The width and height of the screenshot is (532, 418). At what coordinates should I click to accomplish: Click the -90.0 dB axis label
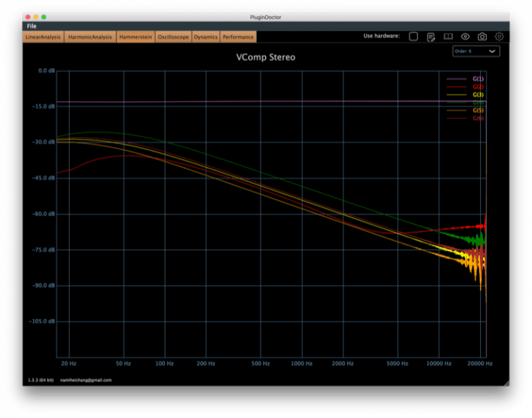44,285
